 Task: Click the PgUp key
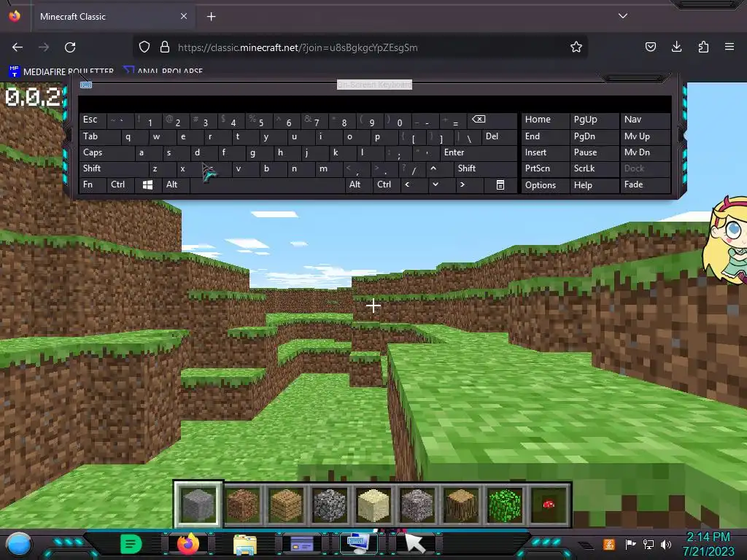click(x=594, y=120)
